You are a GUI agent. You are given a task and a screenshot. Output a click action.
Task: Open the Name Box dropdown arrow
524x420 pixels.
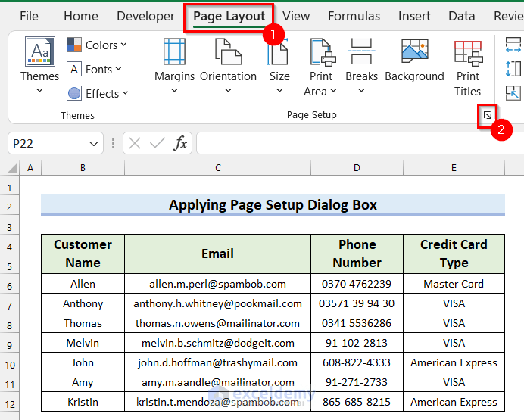point(94,144)
